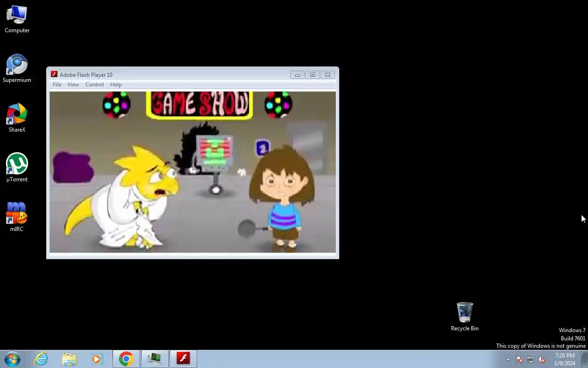Close the Adobe Flash Player window

pos(328,75)
